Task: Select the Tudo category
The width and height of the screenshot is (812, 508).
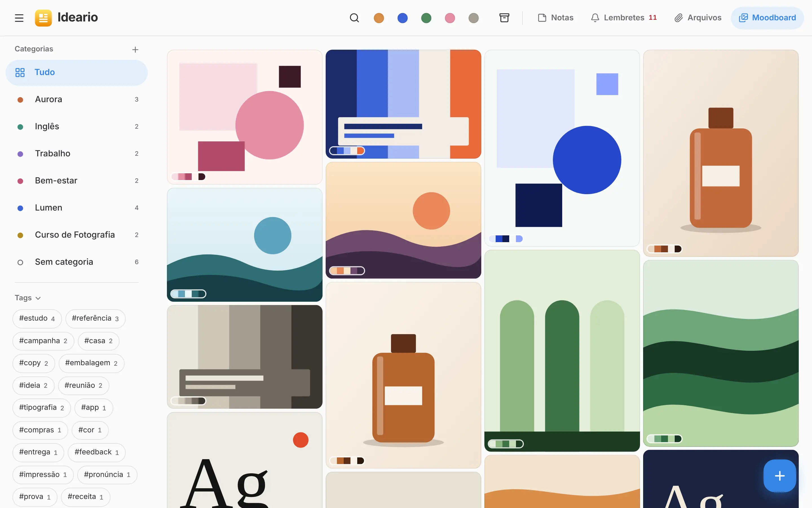Action: pyautogui.click(x=76, y=73)
